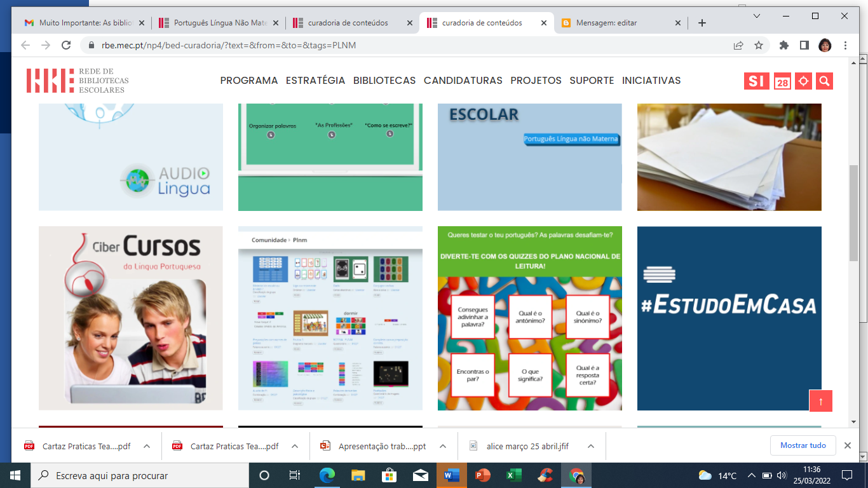Open the tab search dropdown arrow
868x488 pixels.
[x=757, y=15]
